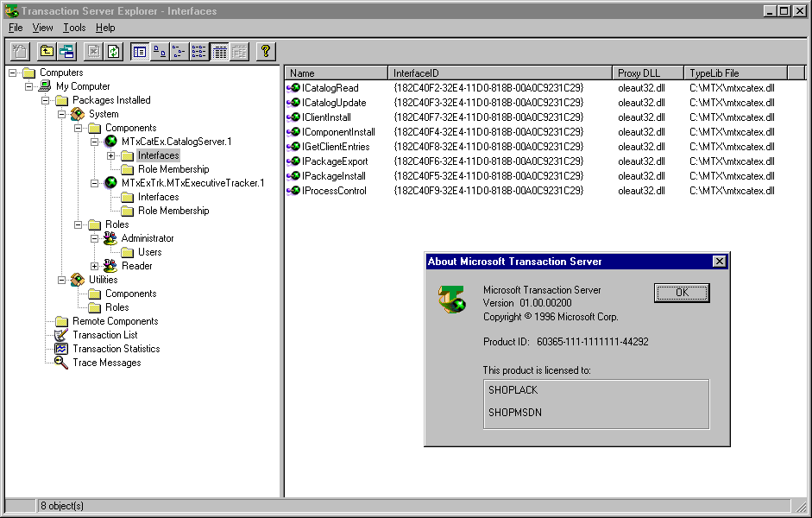Click the MTxCatEx.CatalogServer.1 component ball icon
The height and width of the screenshot is (518, 812).
pyautogui.click(x=110, y=141)
